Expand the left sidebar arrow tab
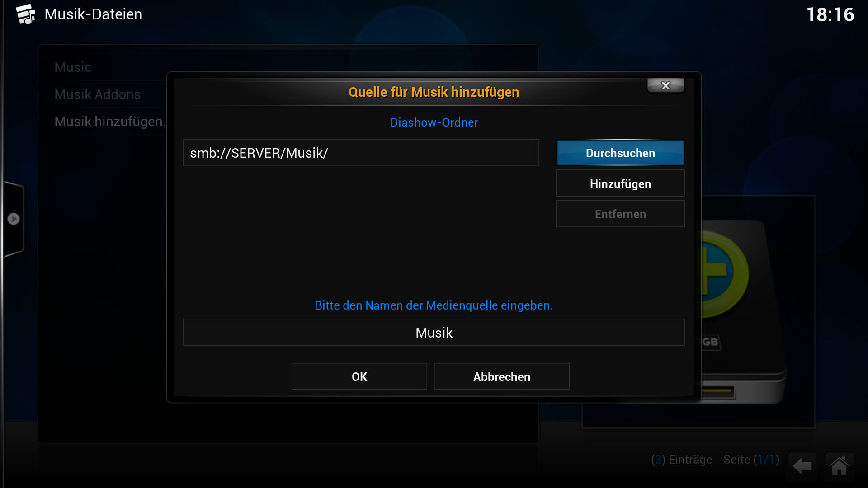868x488 pixels. point(13,219)
